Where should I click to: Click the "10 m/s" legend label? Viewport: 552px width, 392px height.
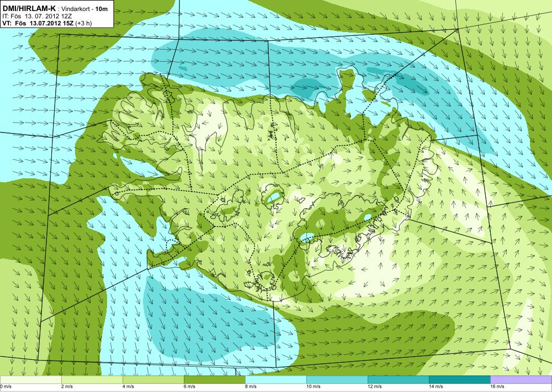click(314, 386)
